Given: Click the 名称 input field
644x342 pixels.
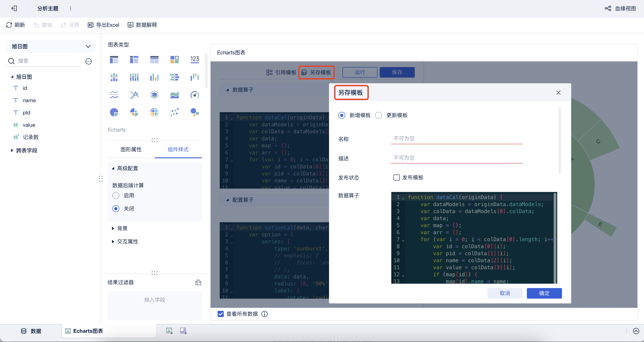Looking at the screenshot, I should pyautogui.click(x=456, y=139).
